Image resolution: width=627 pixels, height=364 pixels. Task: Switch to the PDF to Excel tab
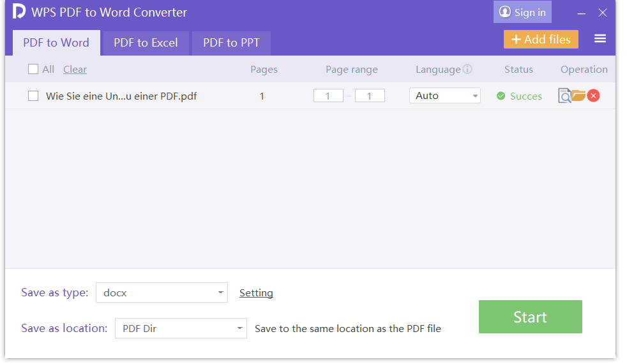pos(146,43)
